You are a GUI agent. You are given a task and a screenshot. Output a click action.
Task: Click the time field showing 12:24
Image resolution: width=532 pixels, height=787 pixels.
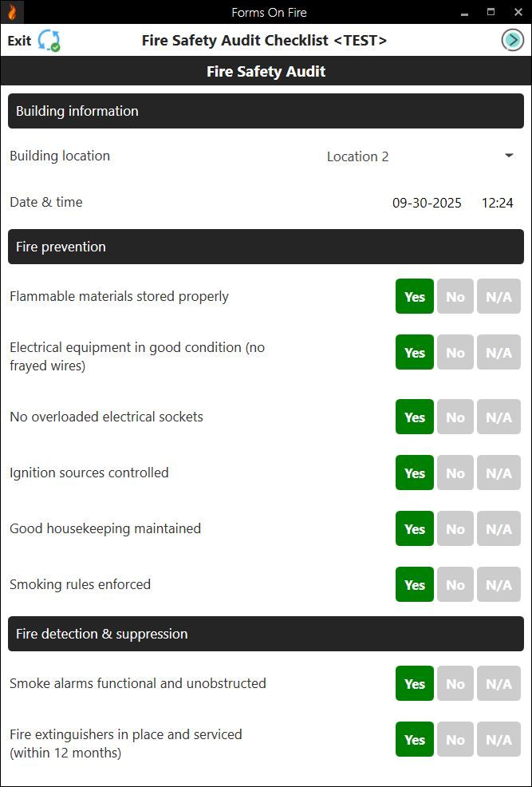pos(499,203)
